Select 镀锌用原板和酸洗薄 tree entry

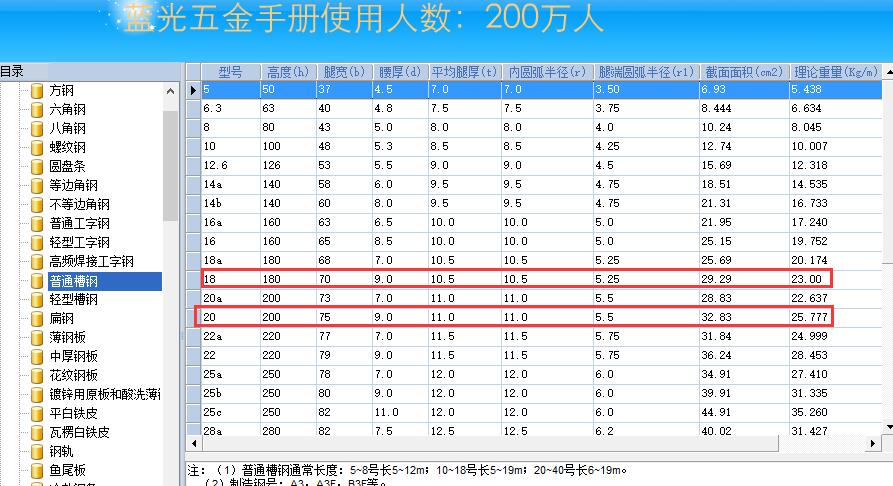pos(105,394)
